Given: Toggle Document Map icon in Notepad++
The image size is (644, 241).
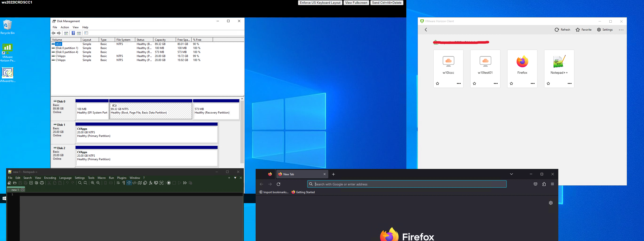Looking at the screenshot, I should [140, 183].
